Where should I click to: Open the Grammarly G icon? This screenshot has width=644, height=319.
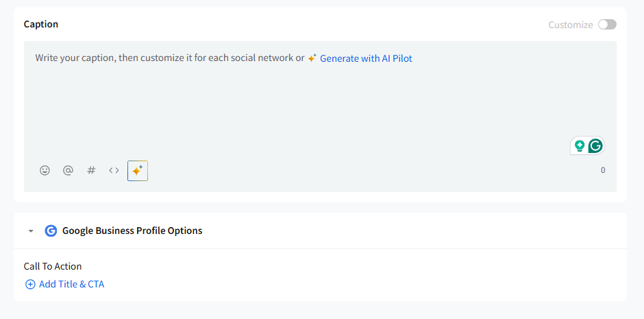596,145
